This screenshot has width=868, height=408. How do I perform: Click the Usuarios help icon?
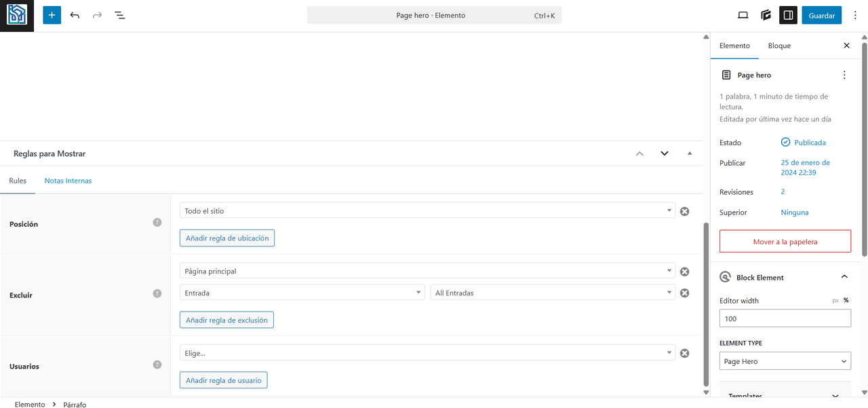(x=157, y=365)
